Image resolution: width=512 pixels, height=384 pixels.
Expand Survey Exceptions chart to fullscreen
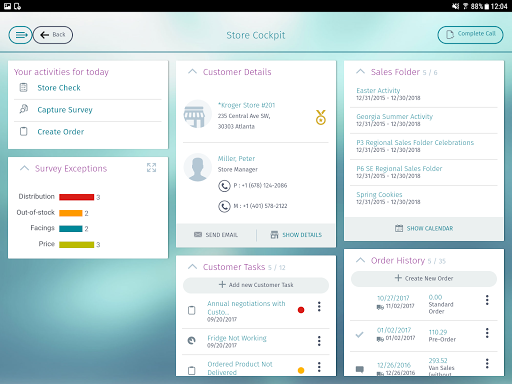(x=151, y=167)
